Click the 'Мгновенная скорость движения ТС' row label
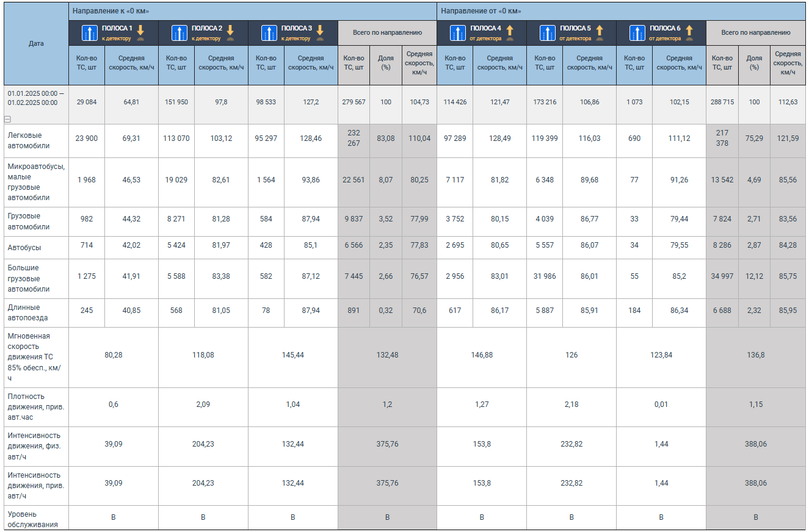 point(36,357)
